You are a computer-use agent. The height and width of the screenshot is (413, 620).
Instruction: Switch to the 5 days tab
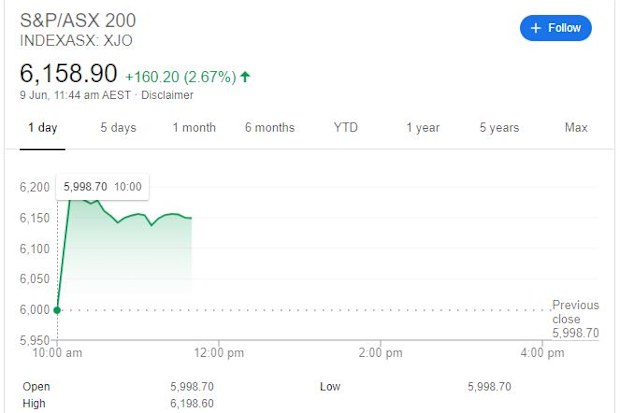[118, 128]
